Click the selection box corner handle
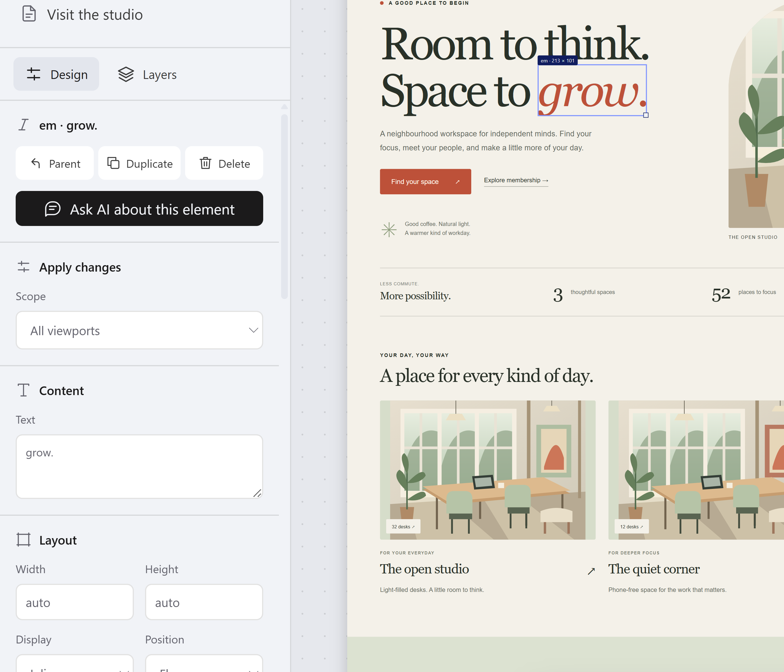This screenshot has width=784, height=672. coord(646,115)
